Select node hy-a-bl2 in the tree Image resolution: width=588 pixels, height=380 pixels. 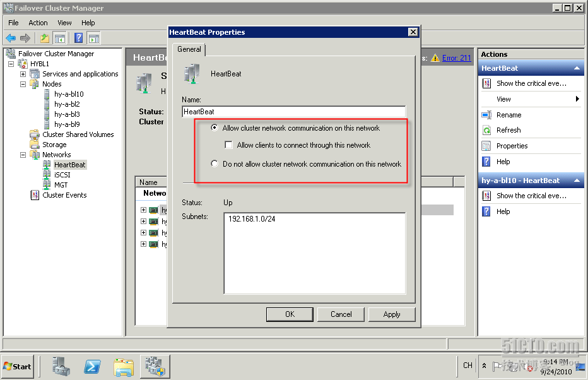(67, 104)
